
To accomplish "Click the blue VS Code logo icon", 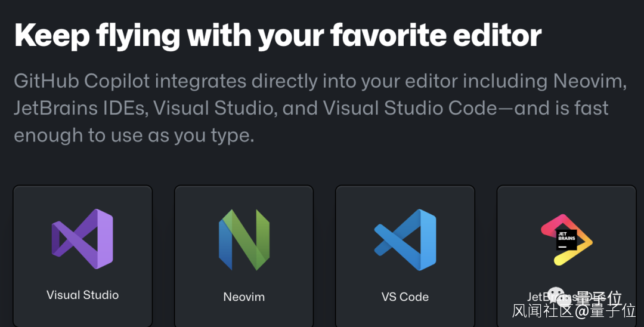I will point(405,240).
